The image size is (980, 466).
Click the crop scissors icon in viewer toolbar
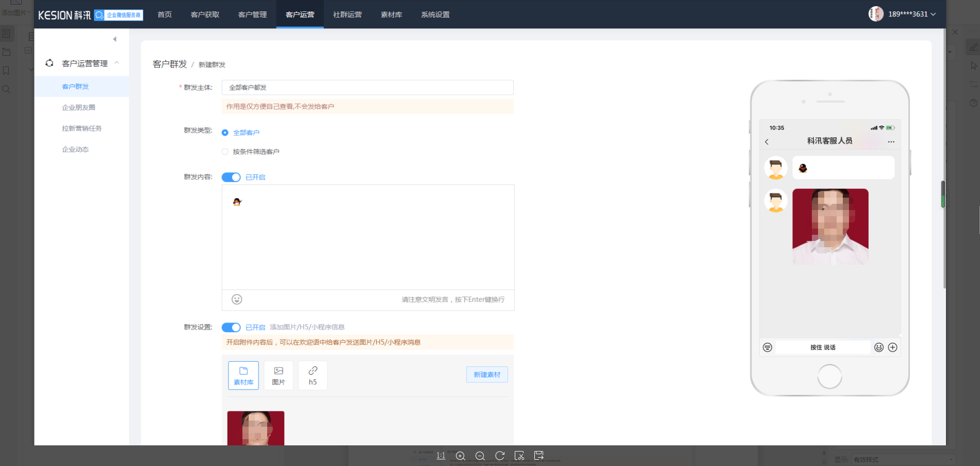(519, 456)
